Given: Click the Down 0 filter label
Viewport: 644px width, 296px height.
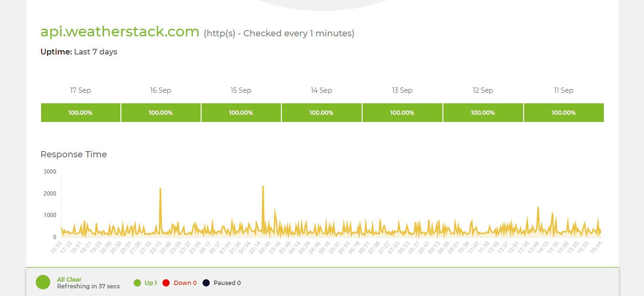Looking at the screenshot, I should point(185,283).
